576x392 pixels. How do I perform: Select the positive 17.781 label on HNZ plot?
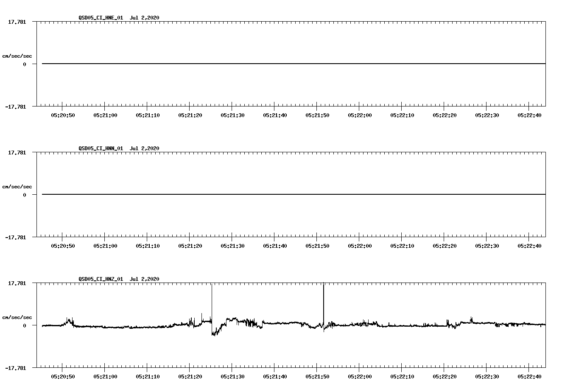tap(17, 283)
